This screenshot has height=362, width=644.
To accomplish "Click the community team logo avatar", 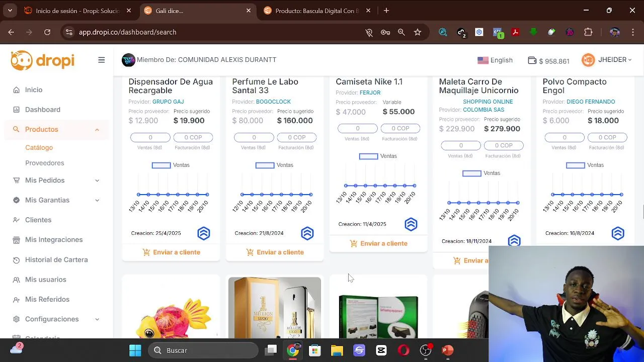I will coord(128,60).
